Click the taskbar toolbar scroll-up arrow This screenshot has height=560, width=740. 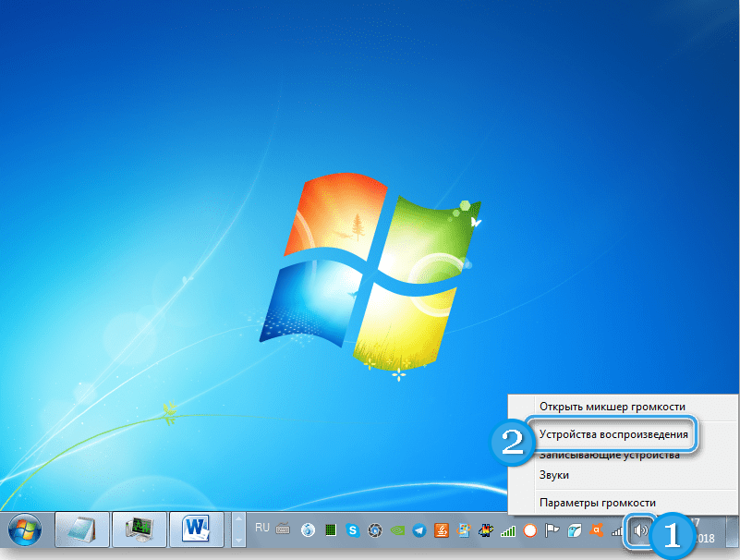237,523
